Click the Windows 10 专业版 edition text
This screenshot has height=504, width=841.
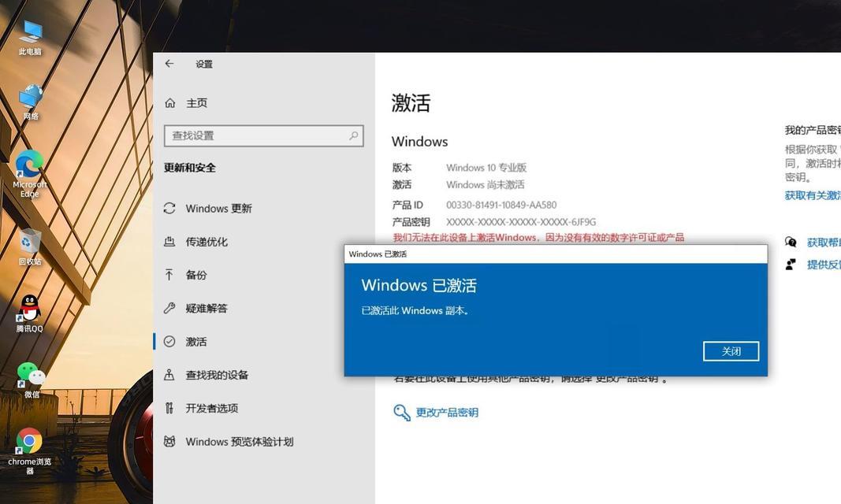pyautogui.click(x=486, y=168)
